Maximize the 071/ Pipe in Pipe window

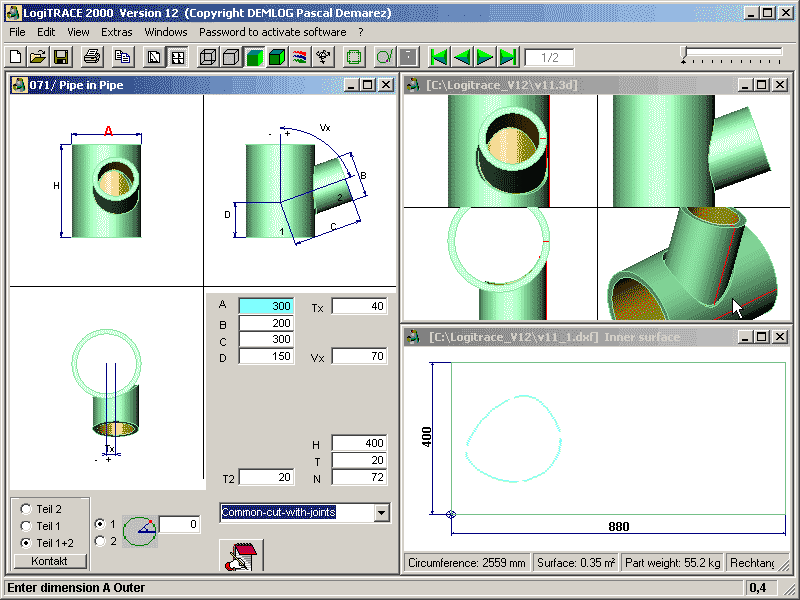click(x=367, y=85)
